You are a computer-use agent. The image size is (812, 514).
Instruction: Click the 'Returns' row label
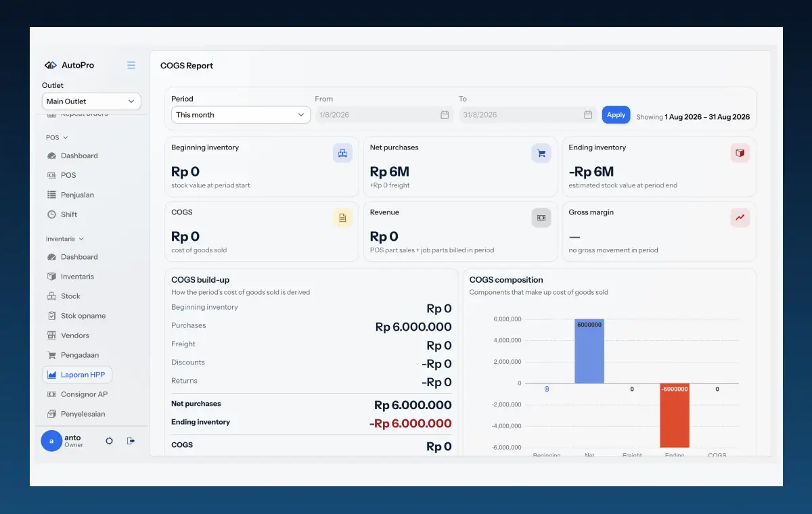point(185,381)
